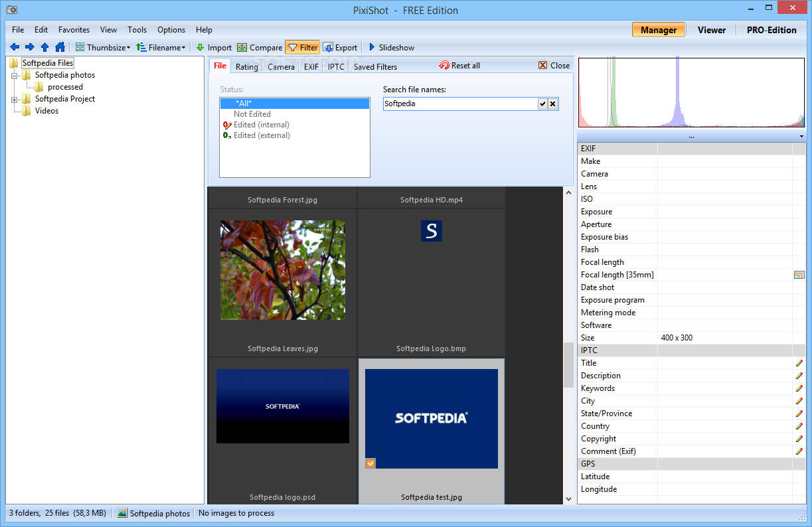Expand the Softpedia Project tree node
The width and height of the screenshot is (812, 527).
pos(15,100)
